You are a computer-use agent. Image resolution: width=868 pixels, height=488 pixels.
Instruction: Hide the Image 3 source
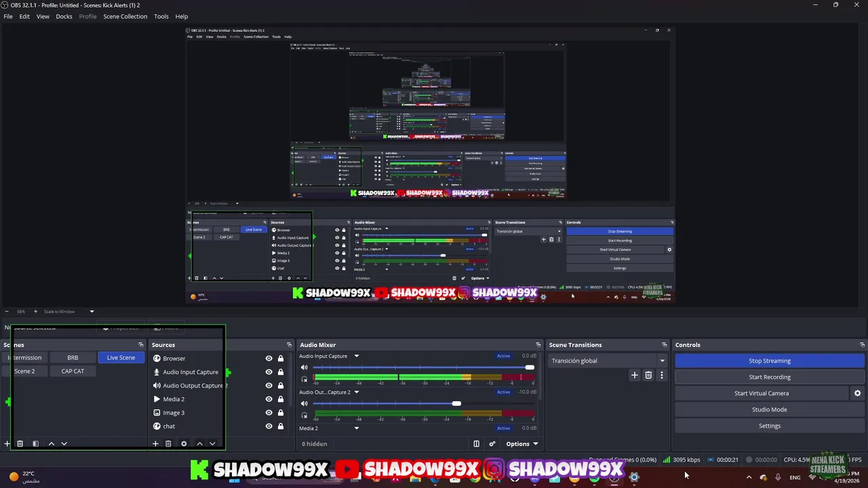269,413
